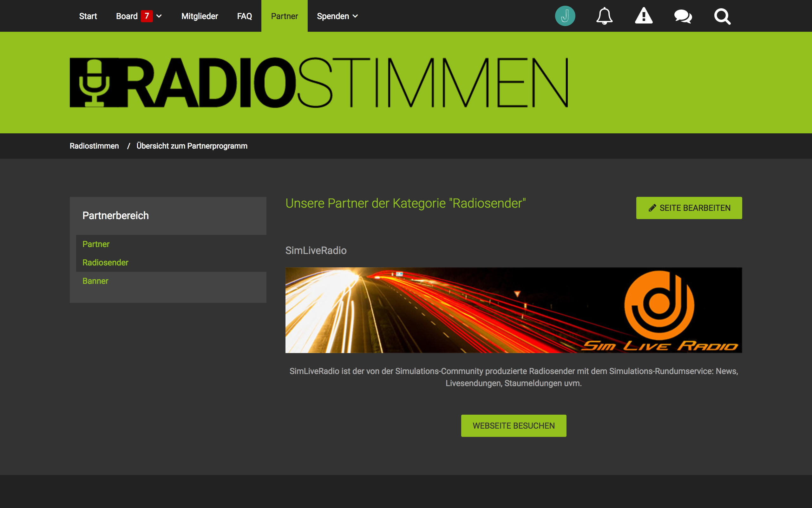Viewport: 812px width, 508px height.
Task: Go to the Start menu item
Action: coord(88,16)
